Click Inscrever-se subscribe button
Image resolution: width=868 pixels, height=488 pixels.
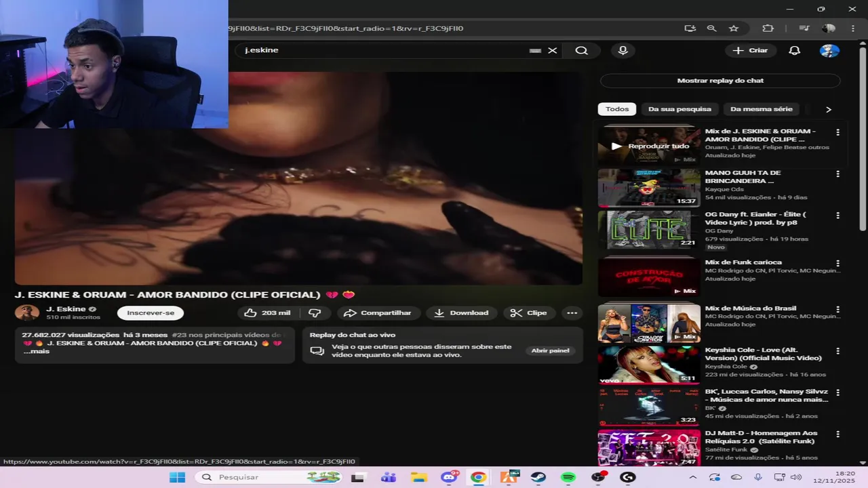coord(151,312)
